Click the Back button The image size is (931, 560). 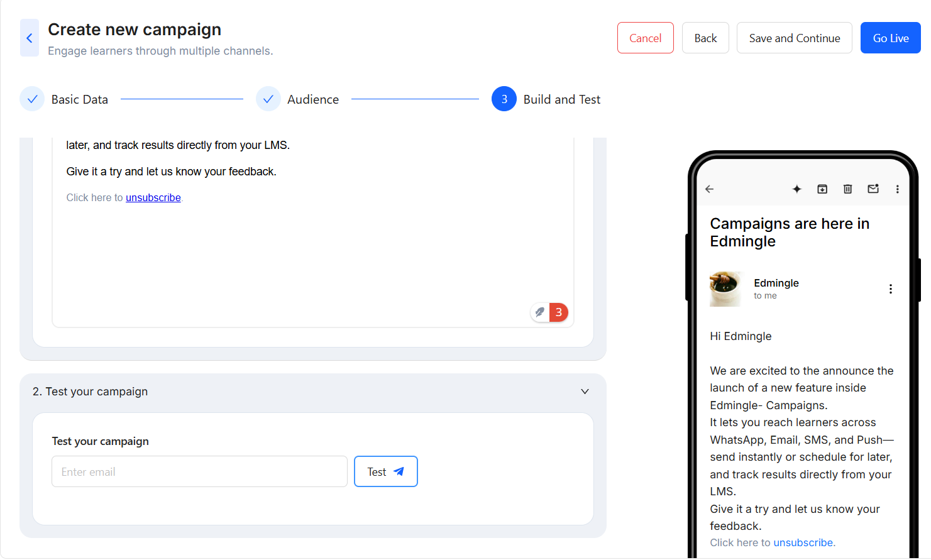coord(705,38)
